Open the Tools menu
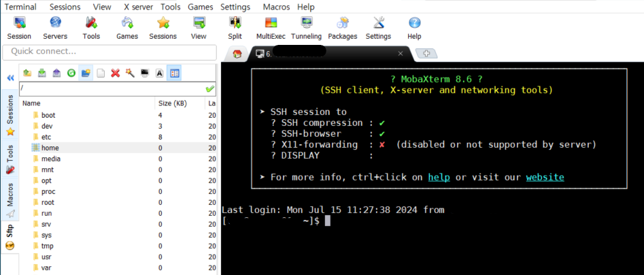The width and height of the screenshot is (644, 275). 171,7
